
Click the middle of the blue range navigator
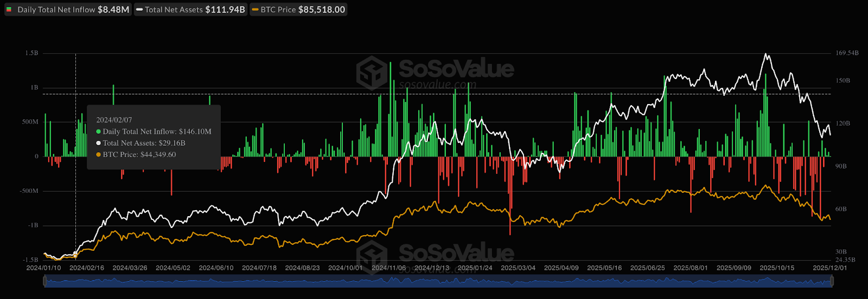pos(438,281)
